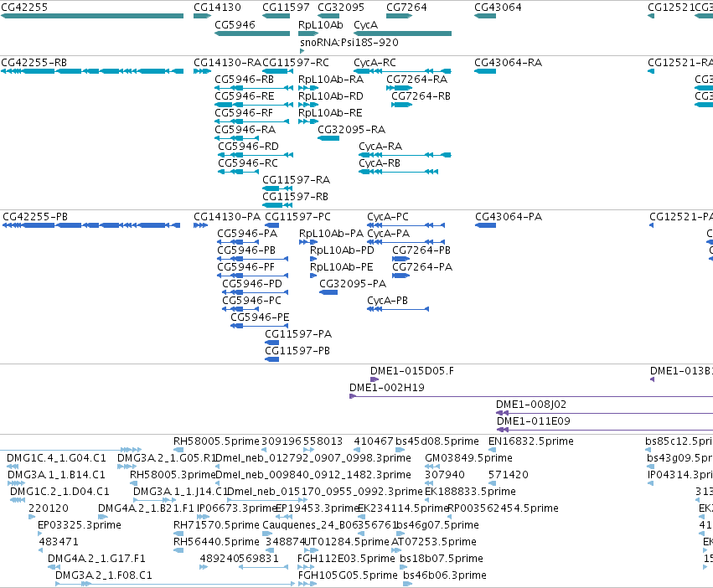Click the RpL10Ab-PA protein label
Viewport: 713px width, 588px height.
point(332,234)
